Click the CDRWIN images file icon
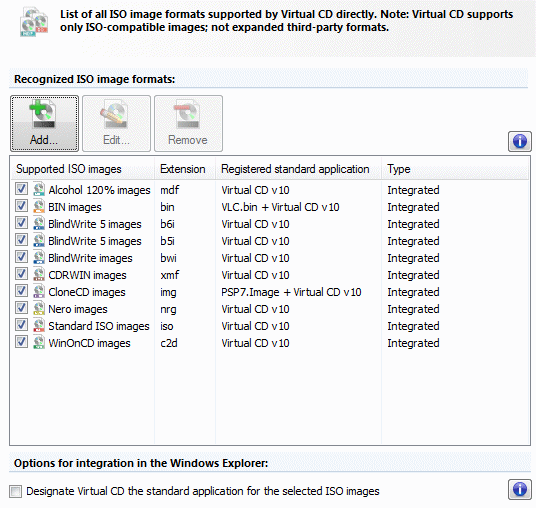The height and width of the screenshot is (508, 536). pos(39,274)
